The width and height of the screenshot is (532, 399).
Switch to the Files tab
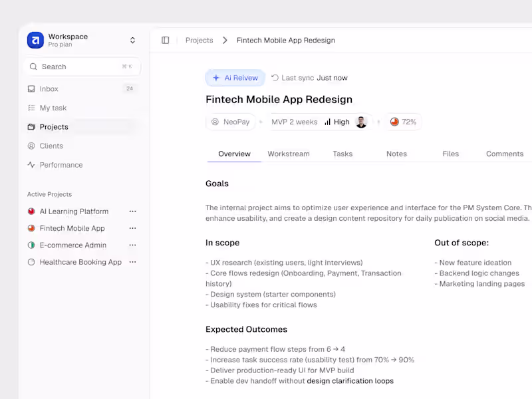(450, 154)
